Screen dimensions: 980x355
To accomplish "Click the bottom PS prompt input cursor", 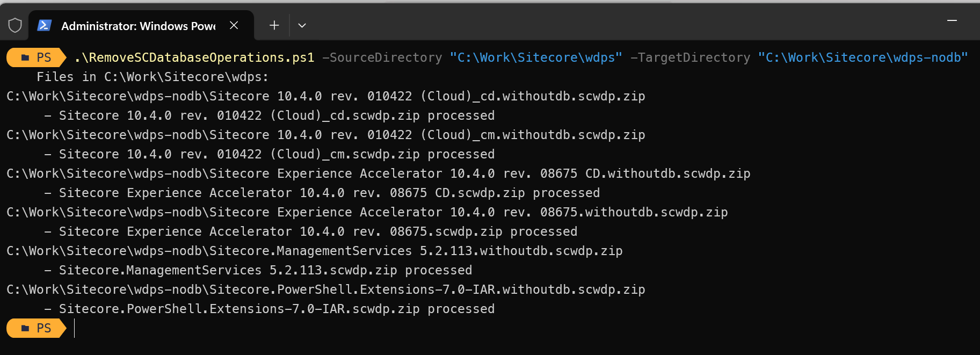I will click(75, 328).
